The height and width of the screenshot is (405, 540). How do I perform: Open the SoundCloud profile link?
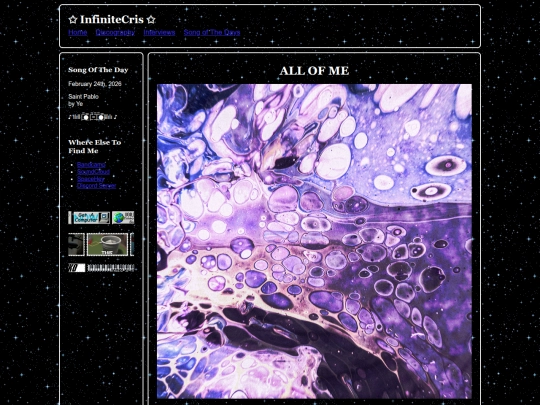[x=93, y=172]
